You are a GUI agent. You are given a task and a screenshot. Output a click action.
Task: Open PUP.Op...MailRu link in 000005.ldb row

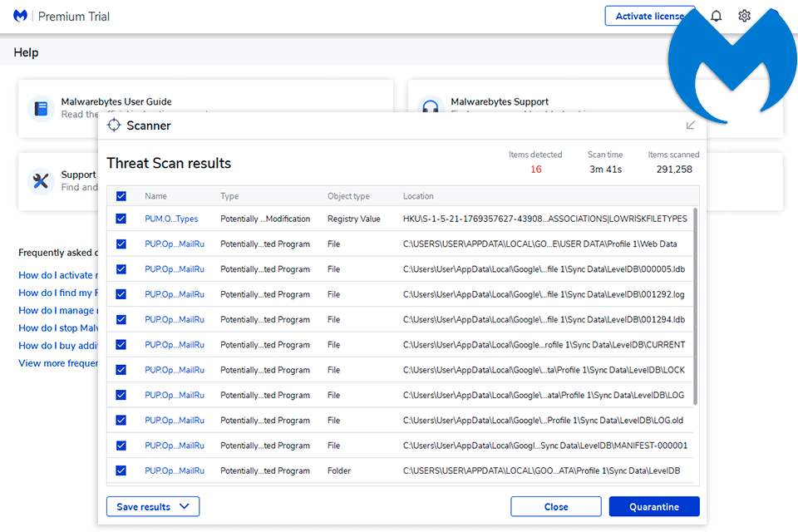coord(174,268)
